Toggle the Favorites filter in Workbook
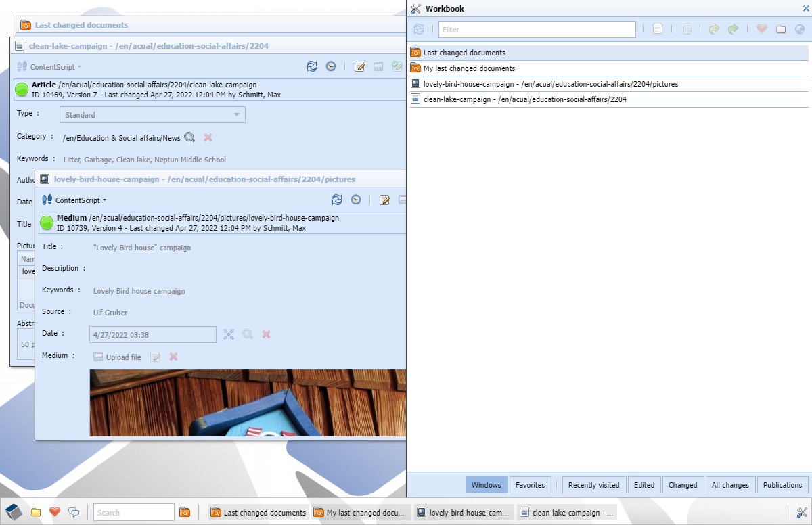This screenshot has height=525, width=812. (530, 484)
